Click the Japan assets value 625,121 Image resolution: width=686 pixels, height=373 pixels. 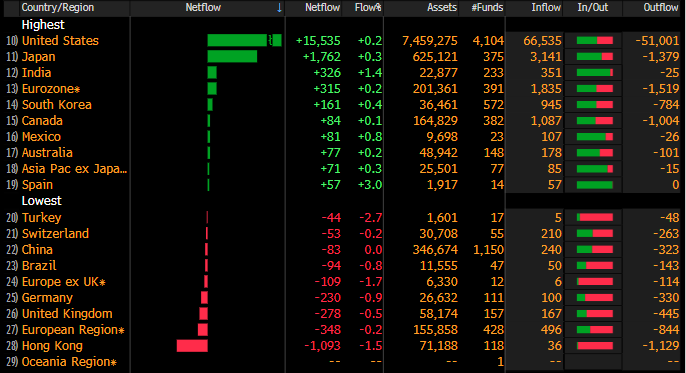435,57
